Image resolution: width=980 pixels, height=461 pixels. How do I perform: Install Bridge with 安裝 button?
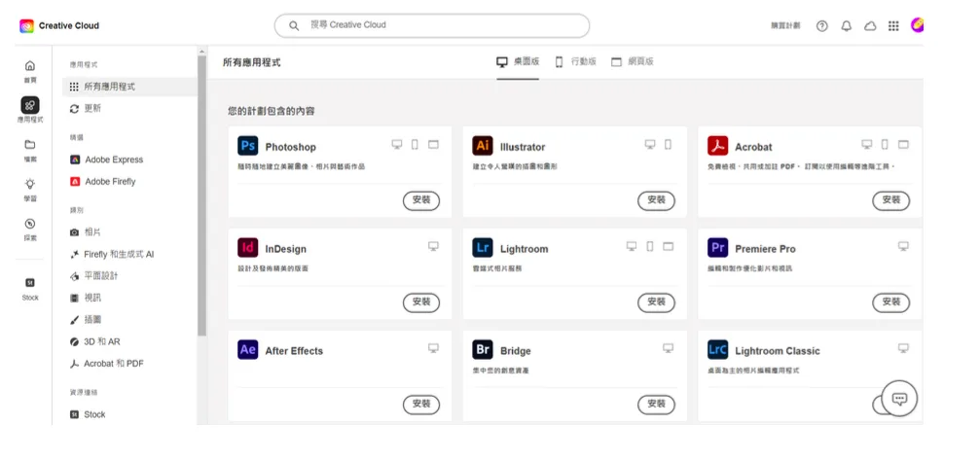[656, 405]
